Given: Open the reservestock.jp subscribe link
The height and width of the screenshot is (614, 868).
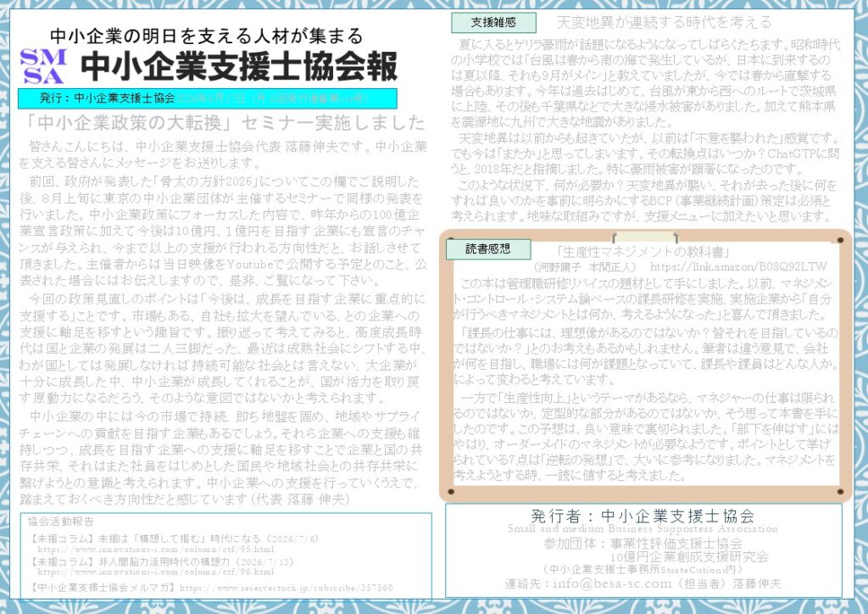Looking at the screenshot, I should [x=287, y=588].
